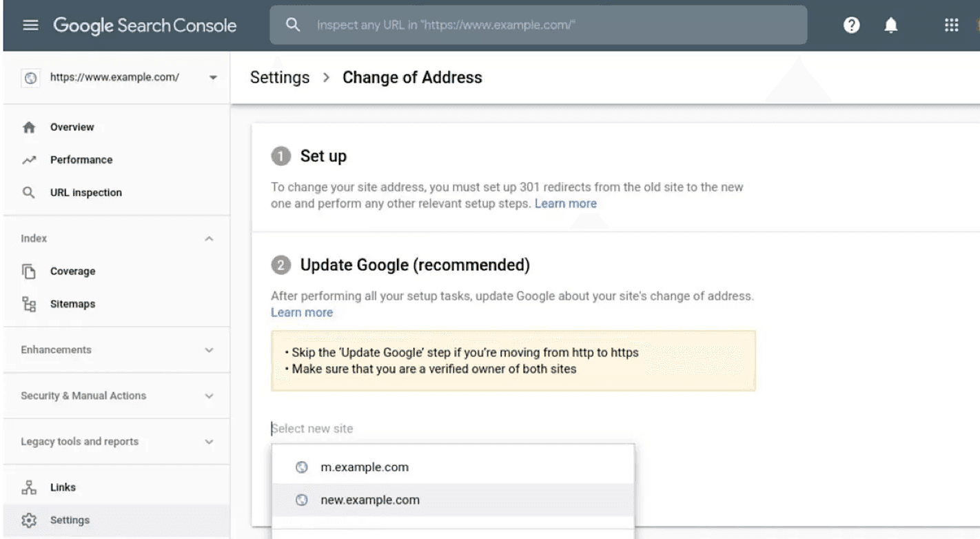Click the 301 redirects instruction text
The width and height of the screenshot is (980, 539).
[507, 195]
